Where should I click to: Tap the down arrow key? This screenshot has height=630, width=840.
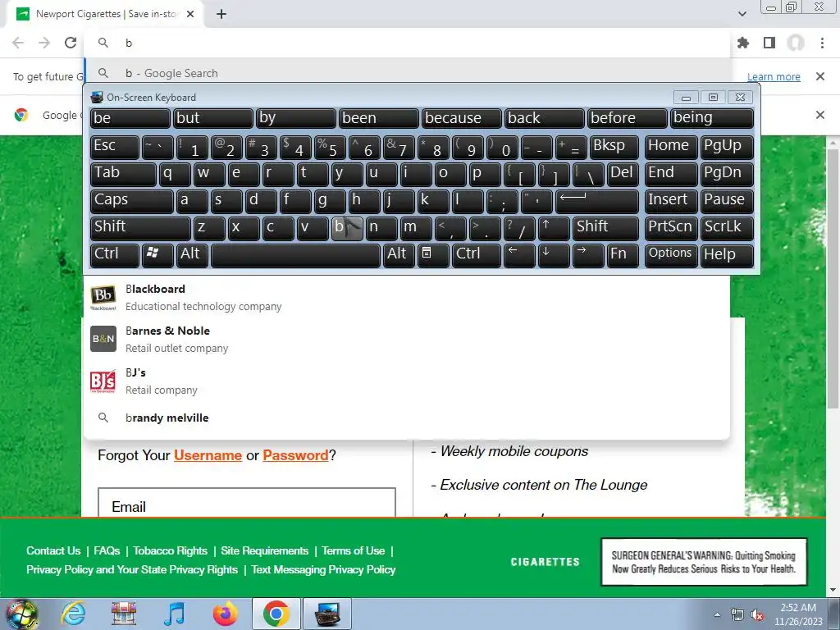point(554,254)
